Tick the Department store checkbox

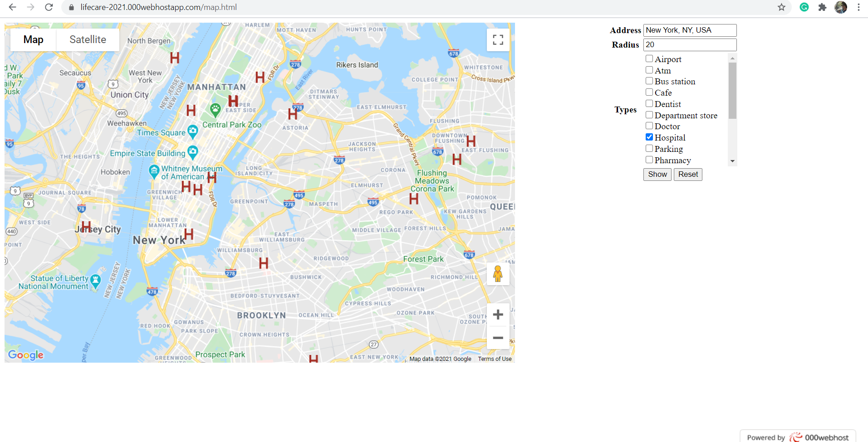(649, 115)
